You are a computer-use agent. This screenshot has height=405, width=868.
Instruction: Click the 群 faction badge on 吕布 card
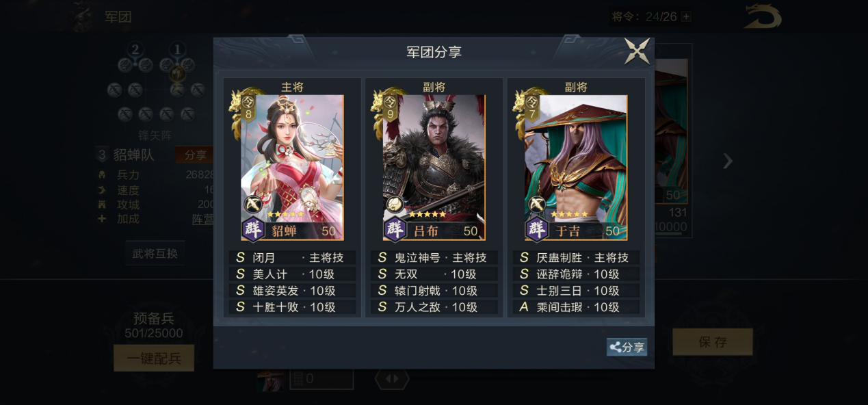[395, 229]
